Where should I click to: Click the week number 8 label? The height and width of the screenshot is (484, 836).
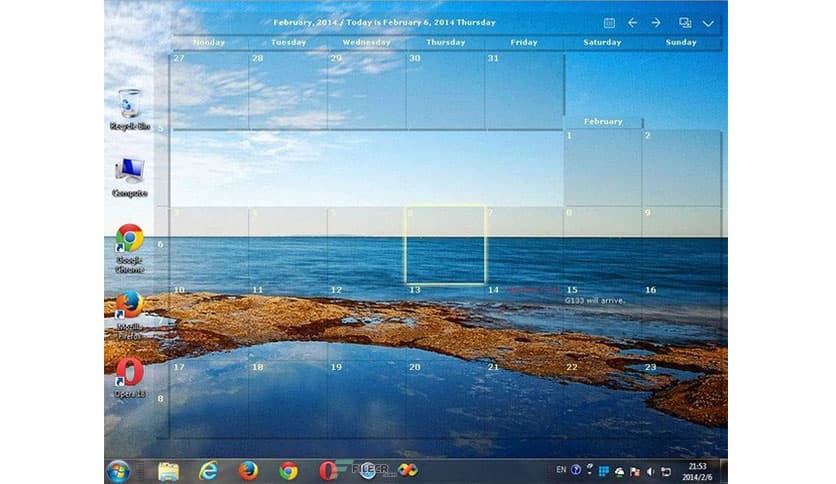(x=160, y=398)
